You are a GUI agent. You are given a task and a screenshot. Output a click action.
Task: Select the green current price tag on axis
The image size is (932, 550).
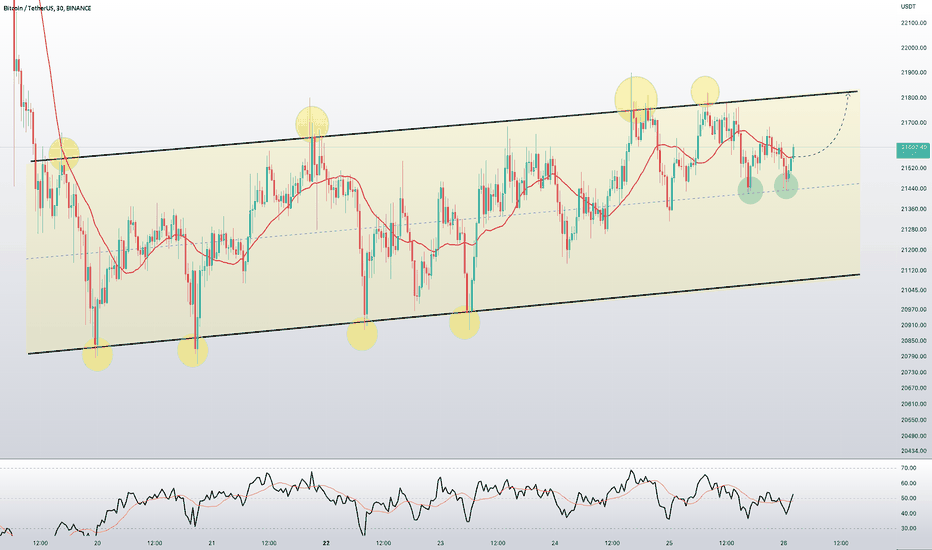pyautogui.click(x=912, y=150)
